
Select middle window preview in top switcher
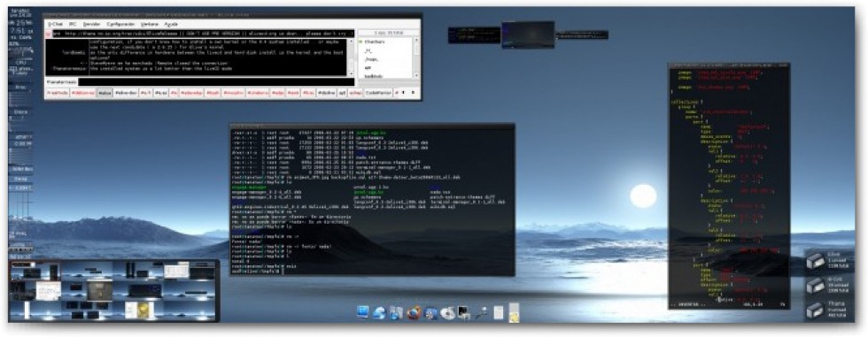(528, 34)
